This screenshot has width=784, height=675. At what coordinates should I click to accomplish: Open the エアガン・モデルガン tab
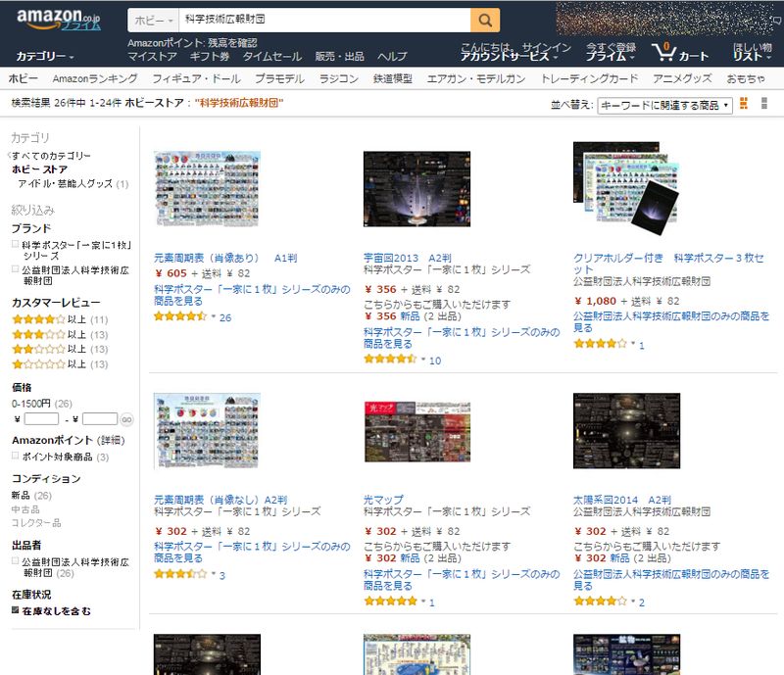click(476, 79)
